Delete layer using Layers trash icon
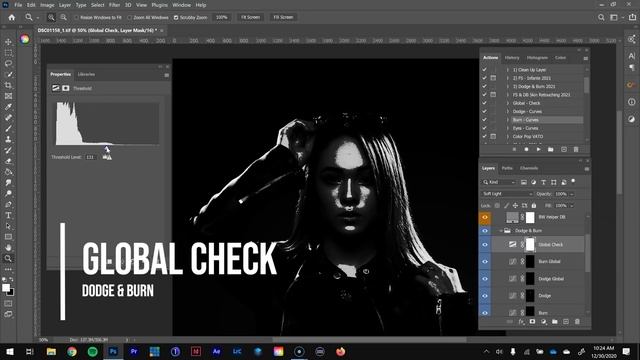This screenshot has height=360, width=640. pos(577,322)
